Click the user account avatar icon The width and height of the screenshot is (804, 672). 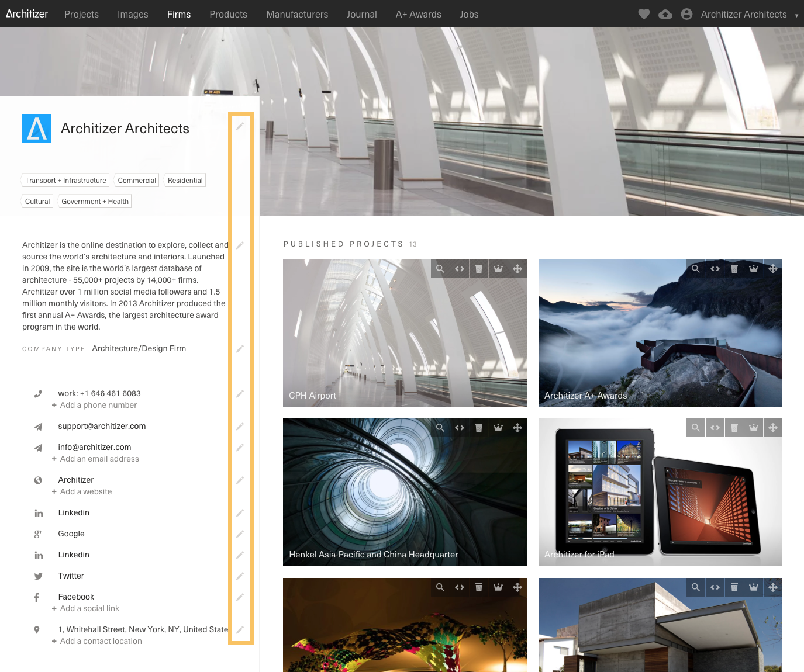click(x=687, y=14)
